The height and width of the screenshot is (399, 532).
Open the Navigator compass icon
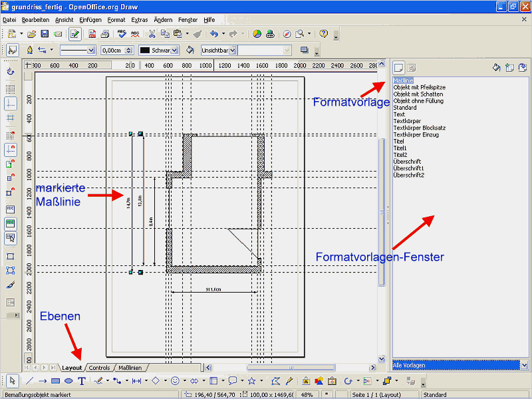pos(287,34)
